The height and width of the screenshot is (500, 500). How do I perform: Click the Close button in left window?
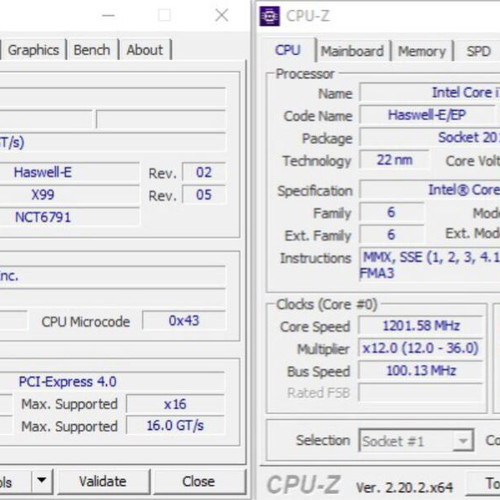(x=199, y=481)
